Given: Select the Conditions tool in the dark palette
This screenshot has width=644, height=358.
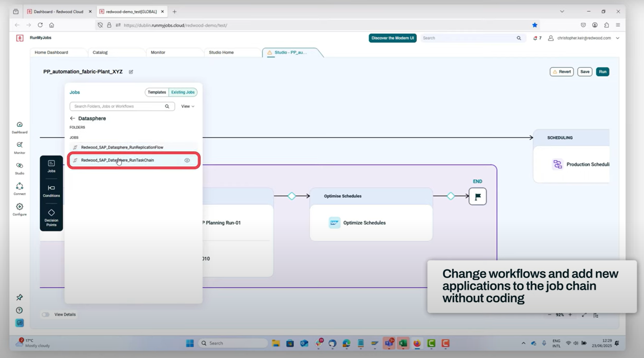Looking at the screenshot, I should pos(51,191).
